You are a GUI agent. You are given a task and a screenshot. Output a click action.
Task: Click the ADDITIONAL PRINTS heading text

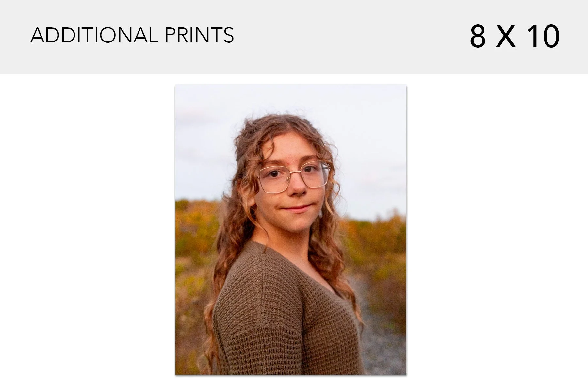point(132,35)
